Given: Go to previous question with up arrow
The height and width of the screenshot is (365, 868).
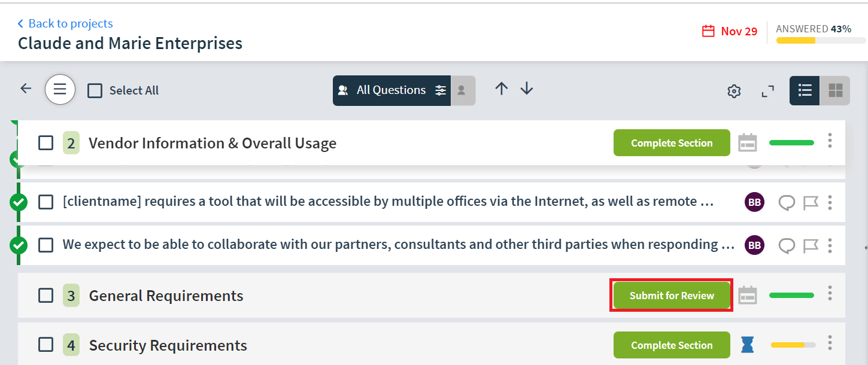Looking at the screenshot, I should pyautogui.click(x=502, y=89).
